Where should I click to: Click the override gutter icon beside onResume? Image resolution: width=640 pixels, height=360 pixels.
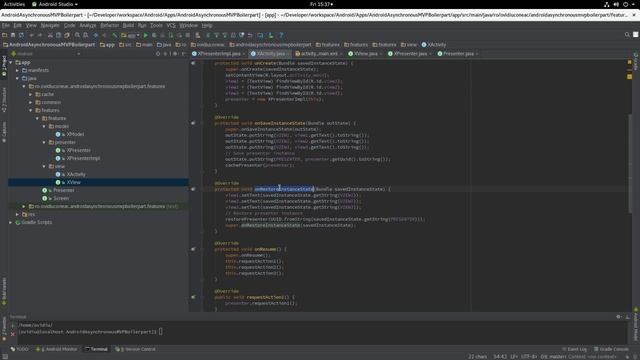click(193, 249)
